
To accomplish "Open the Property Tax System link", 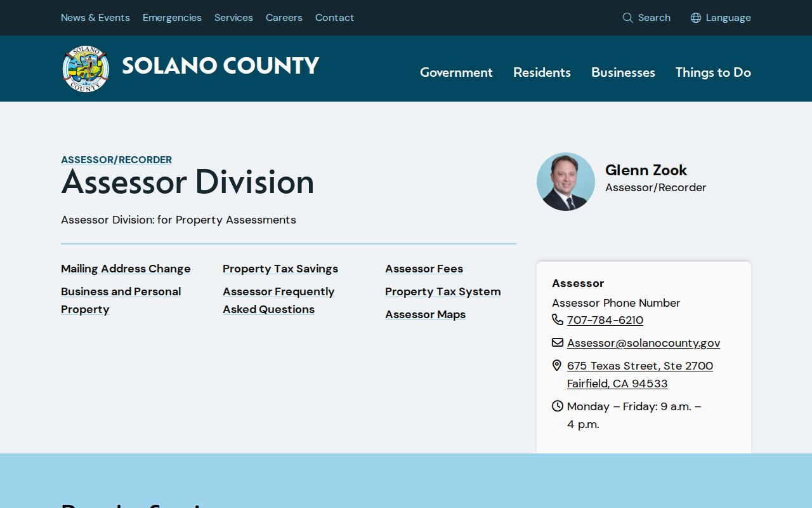I will point(443,291).
